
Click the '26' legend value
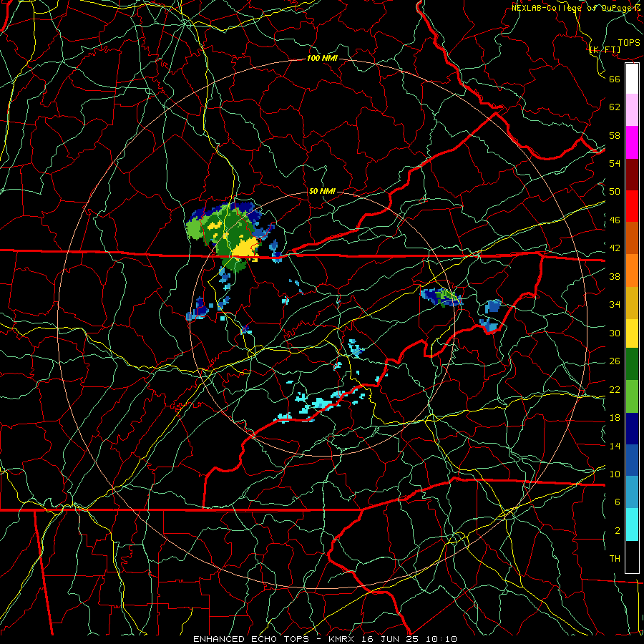615,361
